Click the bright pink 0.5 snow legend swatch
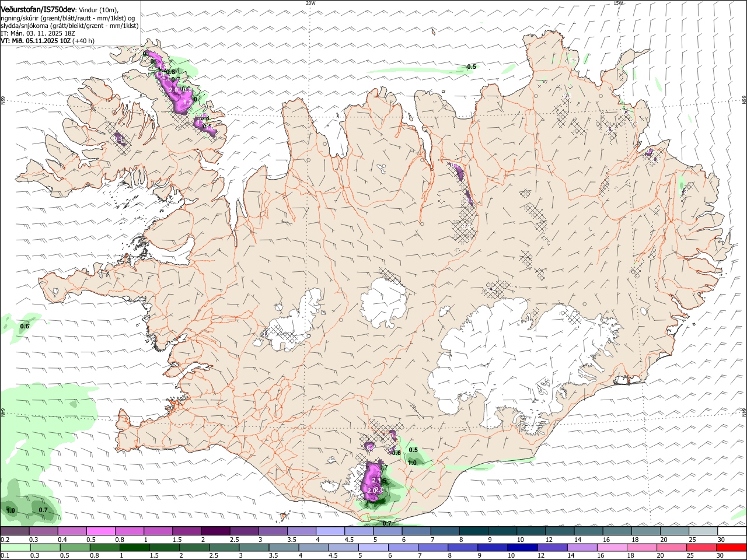This screenshot has height=560, width=747. [101, 531]
